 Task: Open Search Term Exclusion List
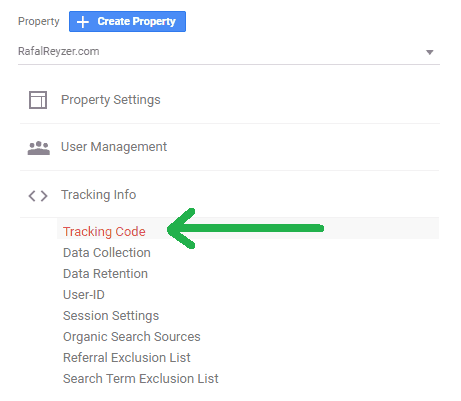pyautogui.click(x=141, y=379)
